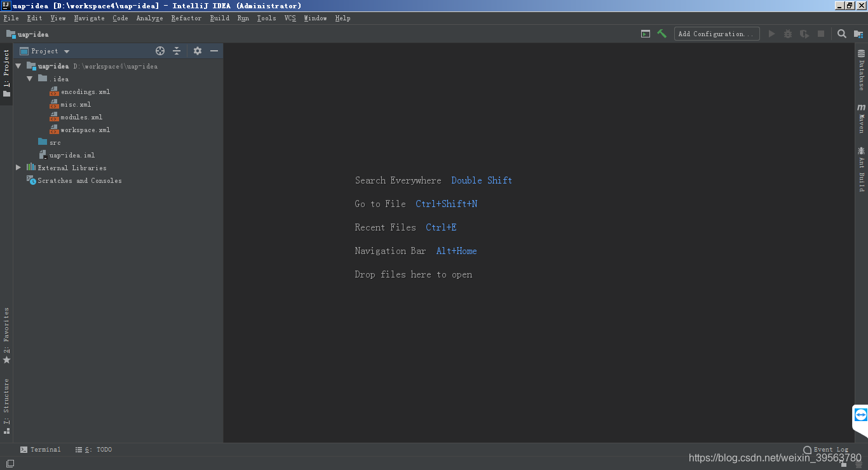Click uap-idea breadcrumb in navigation bar

point(33,34)
